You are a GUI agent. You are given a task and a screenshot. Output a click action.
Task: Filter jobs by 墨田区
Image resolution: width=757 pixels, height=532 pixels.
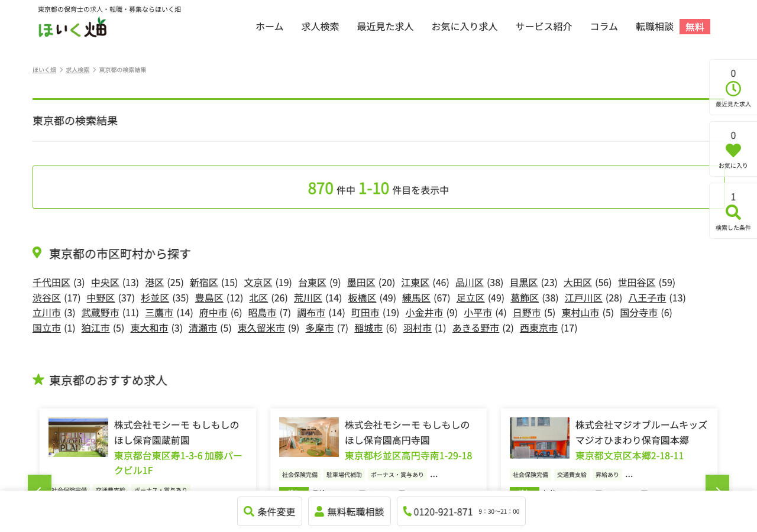[361, 283]
